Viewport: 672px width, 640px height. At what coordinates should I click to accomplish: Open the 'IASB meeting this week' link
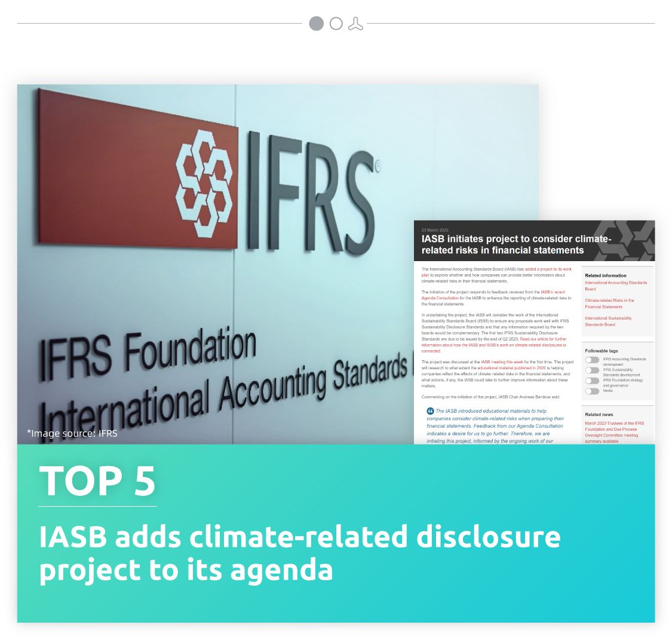click(x=502, y=362)
